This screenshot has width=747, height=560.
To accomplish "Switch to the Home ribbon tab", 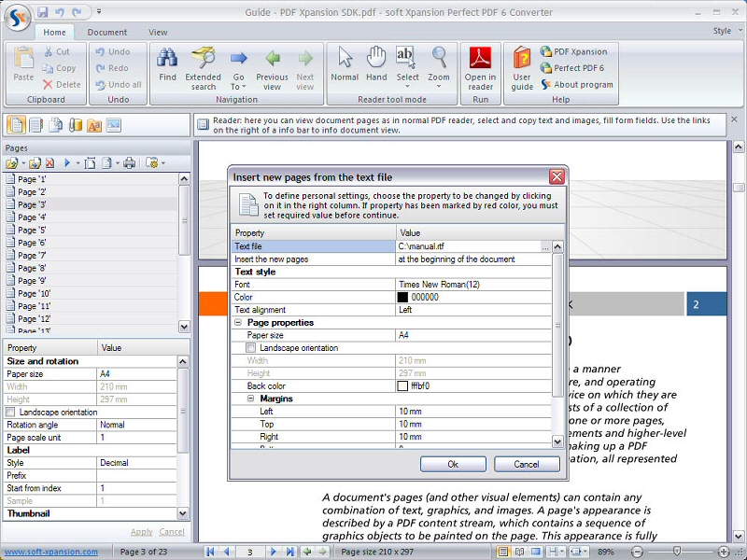I will coord(54,33).
